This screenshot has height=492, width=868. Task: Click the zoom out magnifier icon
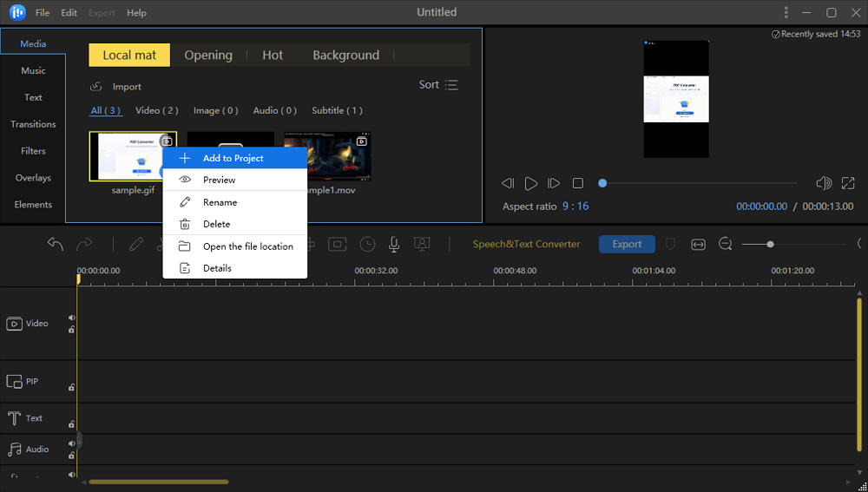click(725, 245)
